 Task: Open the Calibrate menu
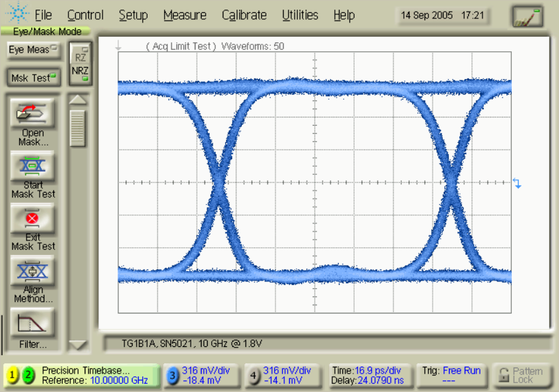244,15
